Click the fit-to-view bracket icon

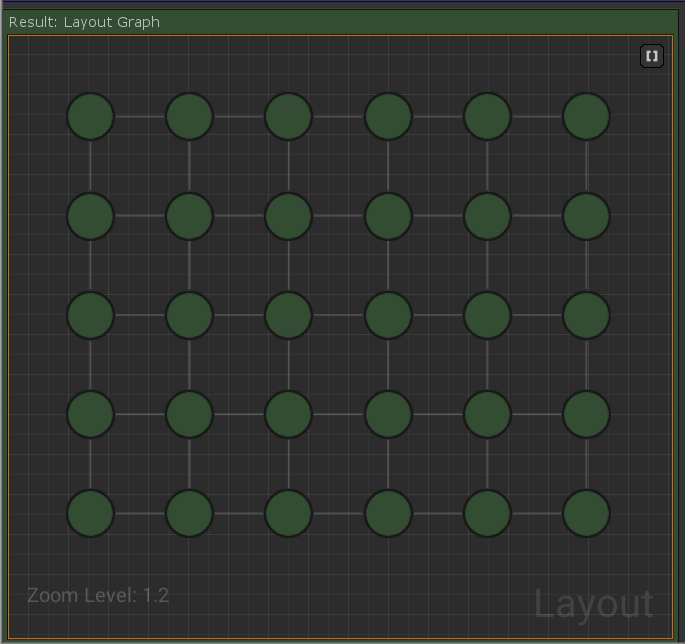(652, 56)
